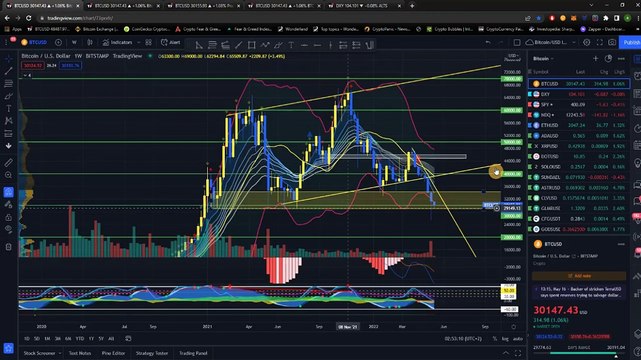Select ETHUSD in the watchlist
Viewport: 641px width, 360px height.
(579, 125)
